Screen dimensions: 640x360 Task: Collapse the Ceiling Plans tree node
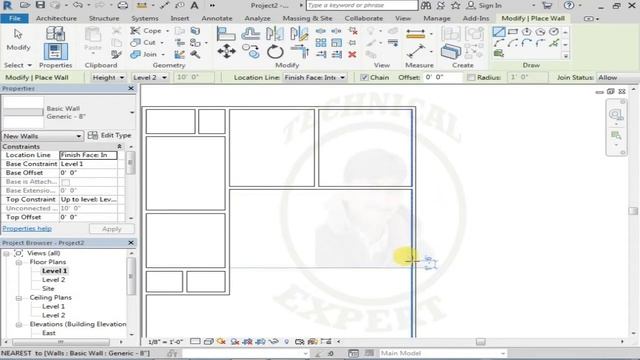point(19,298)
